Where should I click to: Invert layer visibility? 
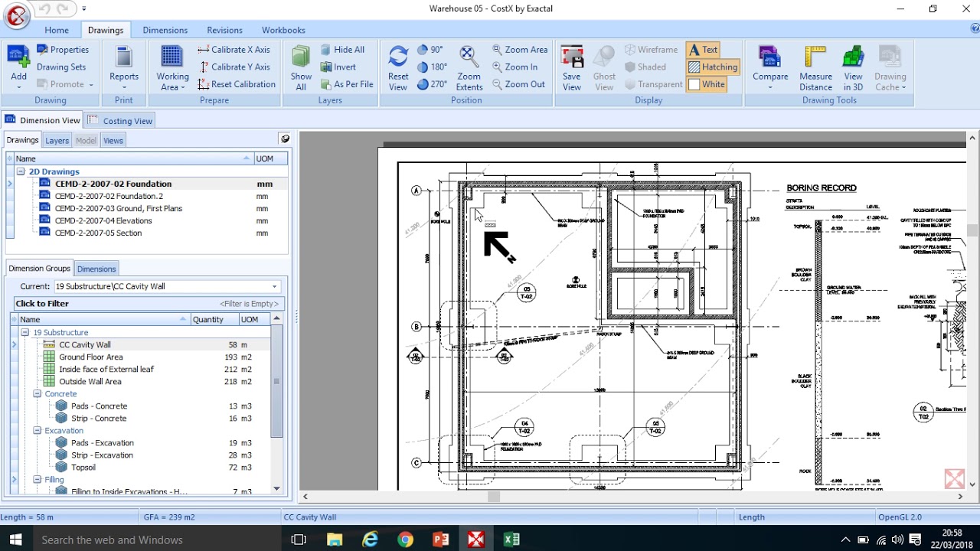click(338, 67)
